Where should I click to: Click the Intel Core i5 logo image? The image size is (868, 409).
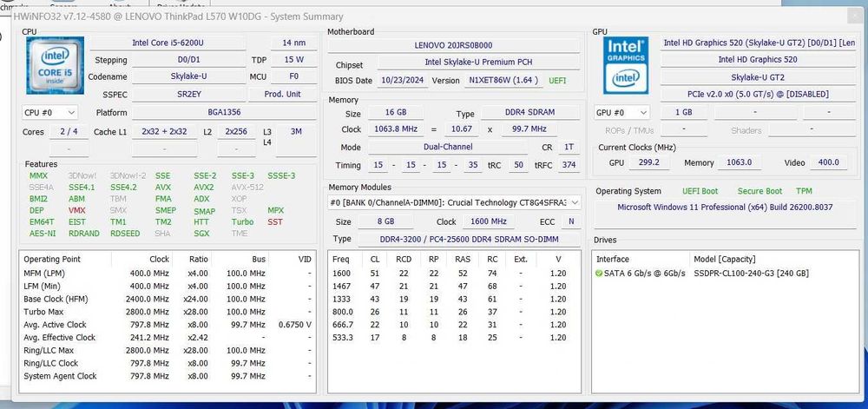click(x=56, y=65)
